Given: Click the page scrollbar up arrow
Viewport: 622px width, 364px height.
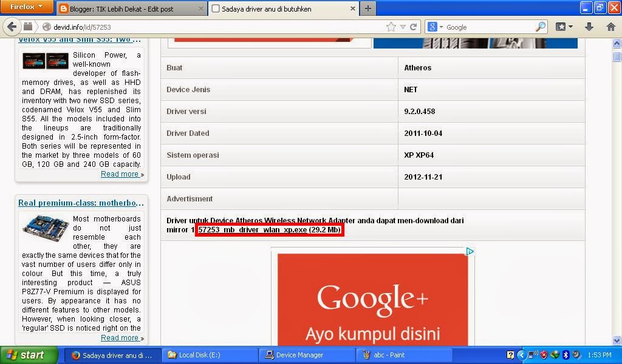Looking at the screenshot, I should (617, 43).
